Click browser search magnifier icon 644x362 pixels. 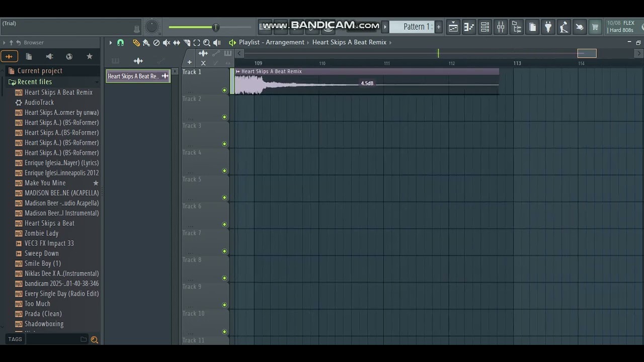pos(94,340)
